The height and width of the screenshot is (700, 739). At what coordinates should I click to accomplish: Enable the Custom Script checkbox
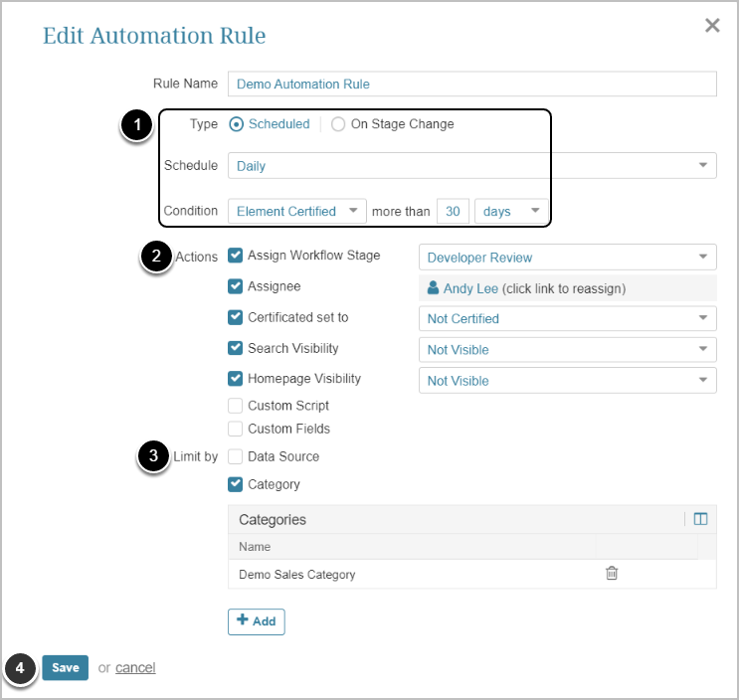235,406
